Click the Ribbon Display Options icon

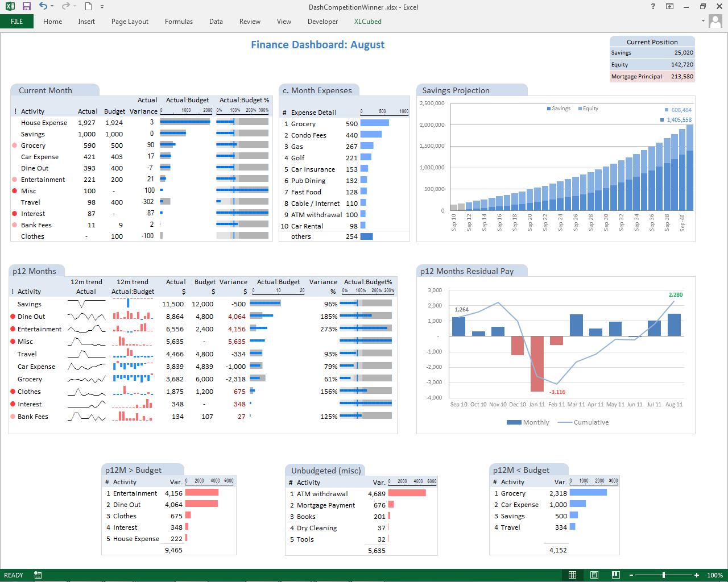[x=670, y=7]
